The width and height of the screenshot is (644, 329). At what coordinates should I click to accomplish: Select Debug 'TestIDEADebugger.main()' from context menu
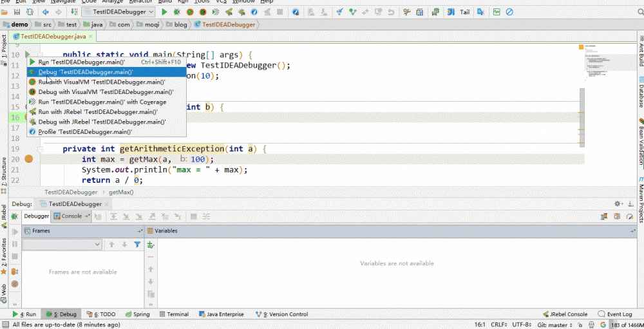pyautogui.click(x=85, y=72)
